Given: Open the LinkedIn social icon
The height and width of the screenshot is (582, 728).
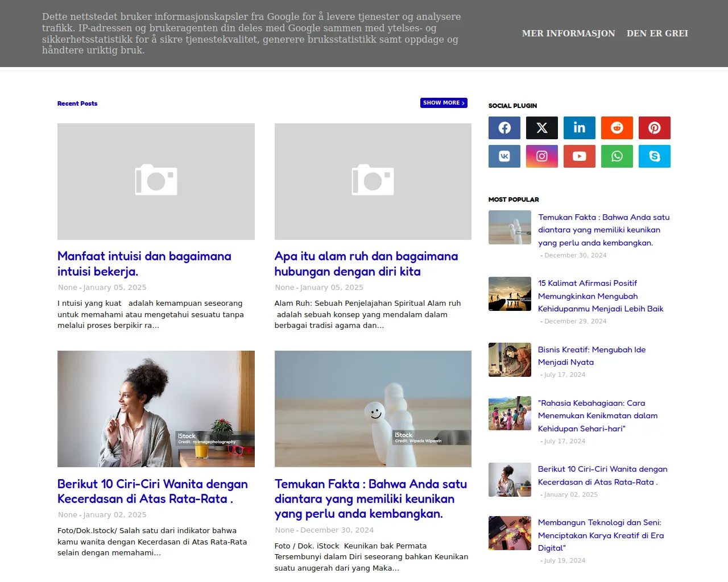Looking at the screenshot, I should click(579, 128).
